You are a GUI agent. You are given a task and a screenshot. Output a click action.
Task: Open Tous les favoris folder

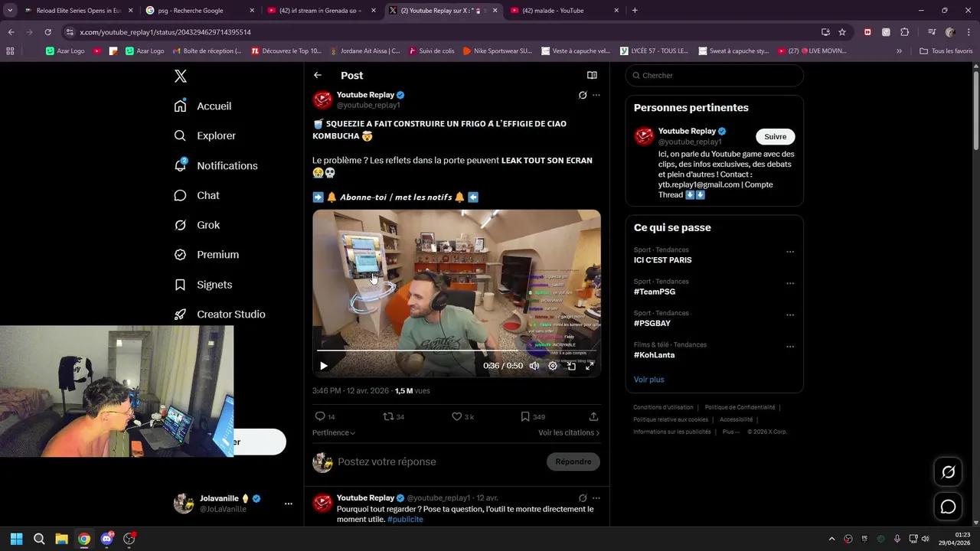tap(946, 51)
